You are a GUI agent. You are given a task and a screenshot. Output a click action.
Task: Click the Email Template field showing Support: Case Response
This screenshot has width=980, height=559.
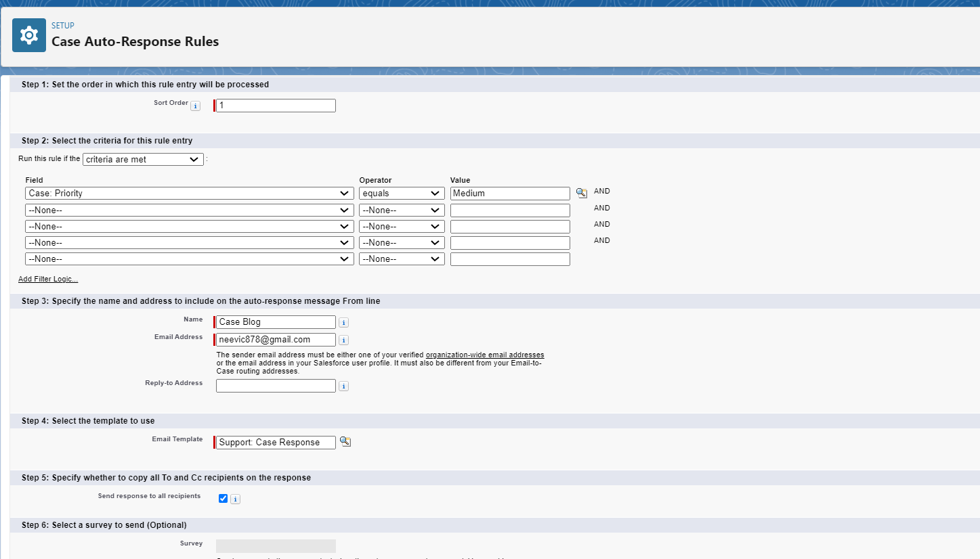coord(274,441)
